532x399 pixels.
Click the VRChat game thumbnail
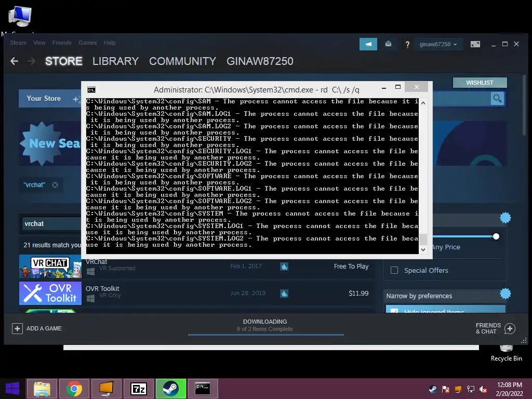point(50,267)
